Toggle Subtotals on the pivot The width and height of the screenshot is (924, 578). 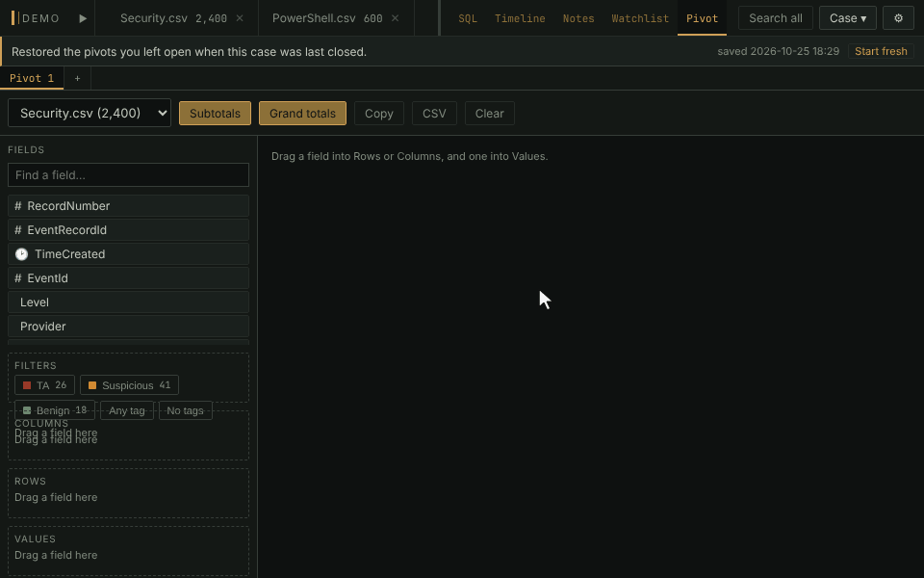point(215,114)
